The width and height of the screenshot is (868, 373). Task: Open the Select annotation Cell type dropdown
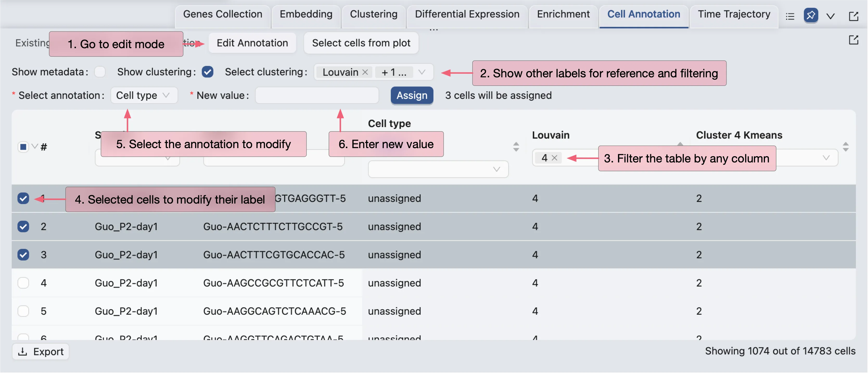point(144,95)
